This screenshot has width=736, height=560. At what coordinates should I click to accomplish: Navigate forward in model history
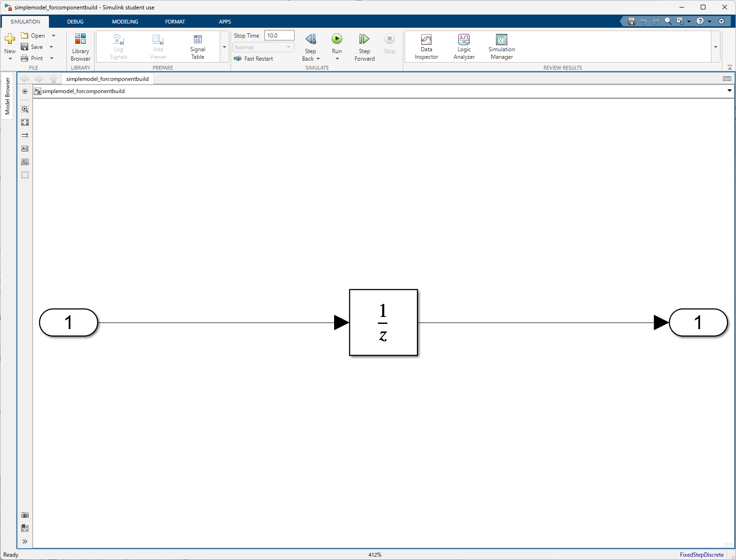click(39, 79)
